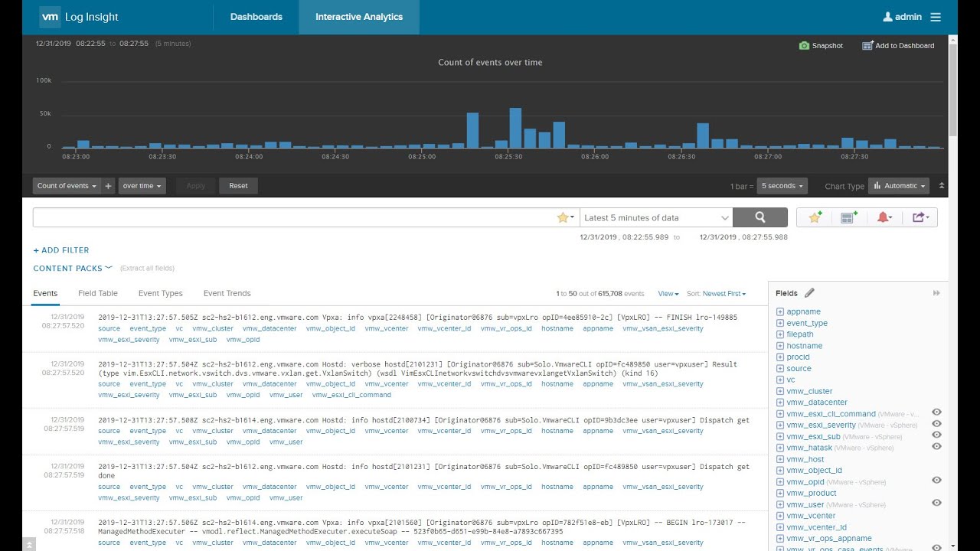Viewport: 980px width, 551px height.
Task: Click the ADD FILTER link
Action: tap(60, 249)
